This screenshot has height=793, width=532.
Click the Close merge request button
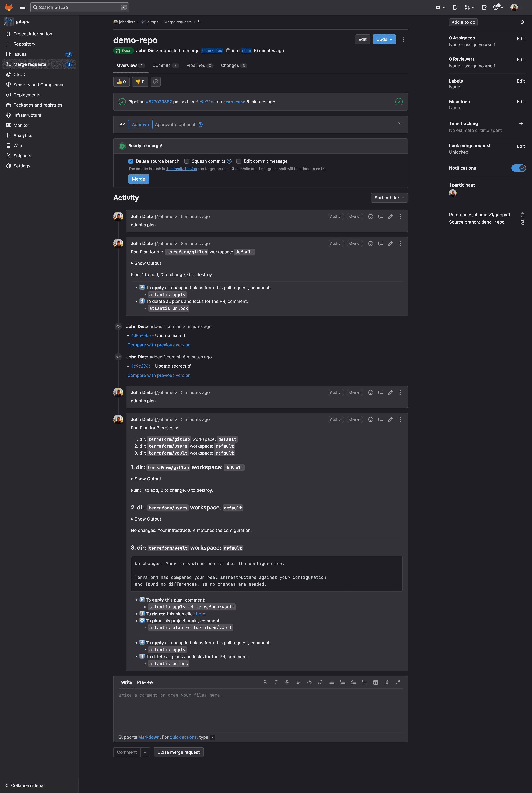click(178, 752)
